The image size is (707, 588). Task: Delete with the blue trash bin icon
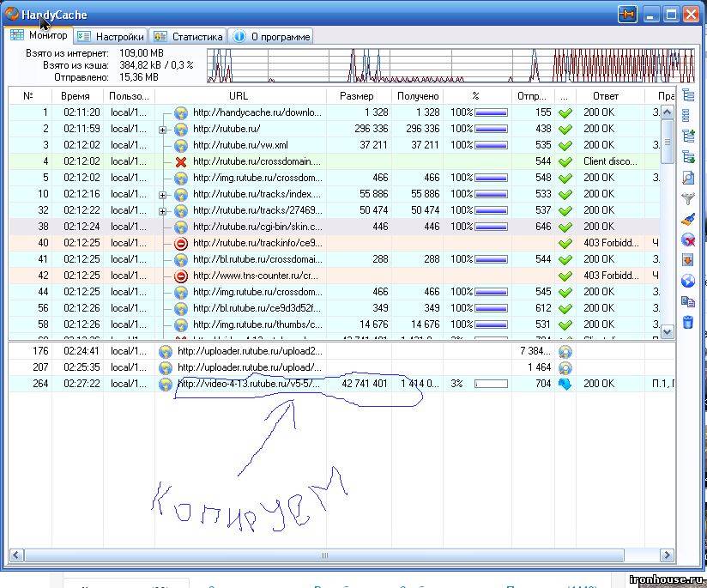pyautogui.click(x=688, y=322)
